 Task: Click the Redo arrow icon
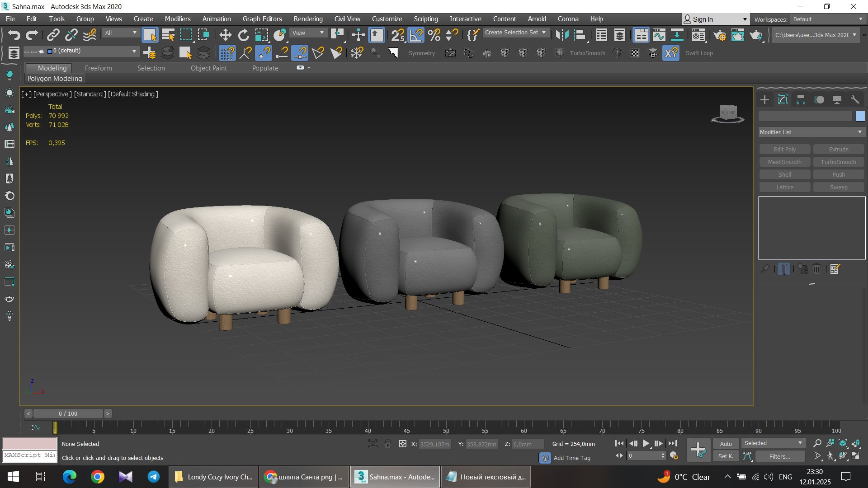[x=32, y=35]
